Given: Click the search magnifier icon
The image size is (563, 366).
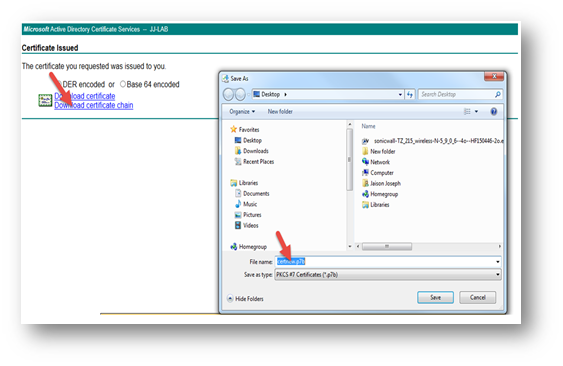Looking at the screenshot, I should coord(498,94).
